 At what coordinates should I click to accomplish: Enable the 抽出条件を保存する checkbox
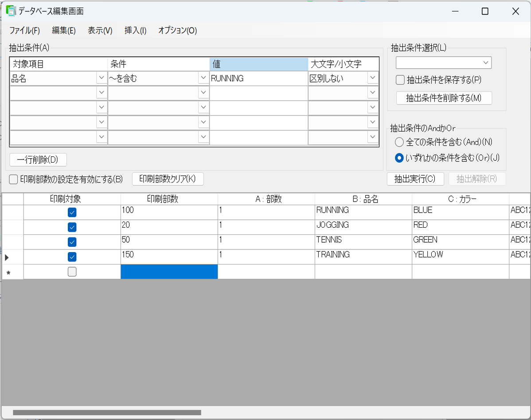[x=400, y=80]
